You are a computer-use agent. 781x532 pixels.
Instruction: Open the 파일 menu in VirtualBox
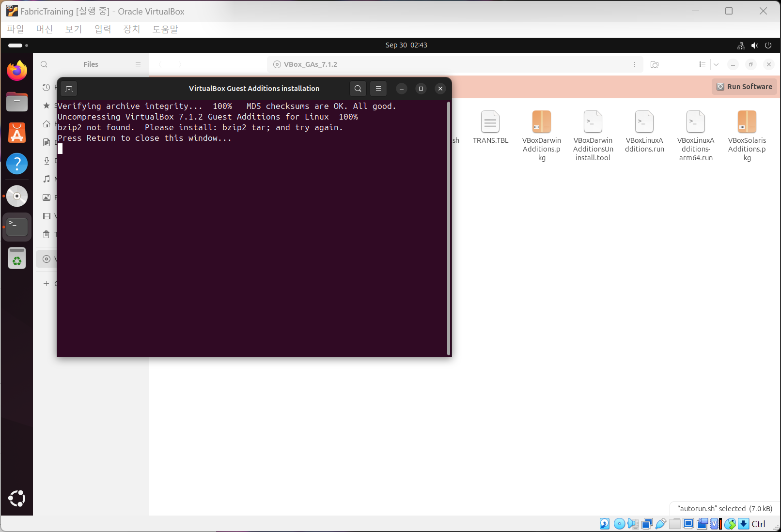pos(16,29)
